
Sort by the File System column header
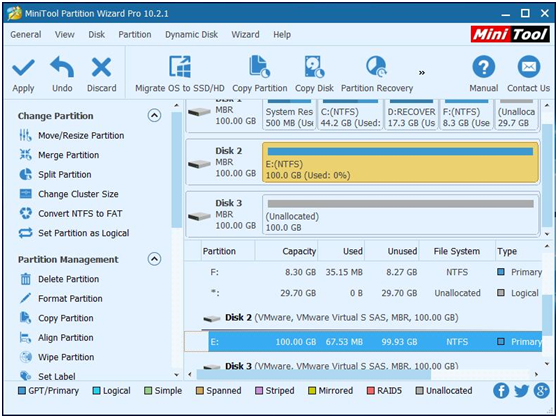pos(457,251)
